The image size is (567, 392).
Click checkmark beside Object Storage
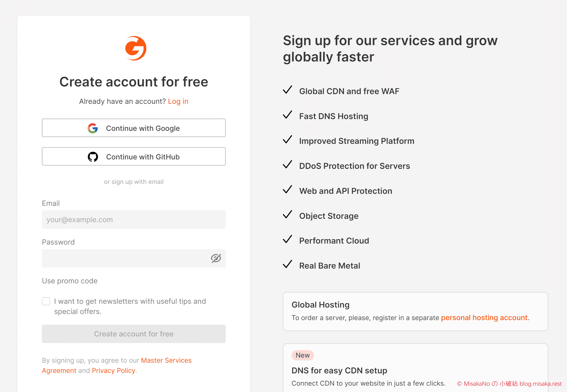[x=287, y=214]
